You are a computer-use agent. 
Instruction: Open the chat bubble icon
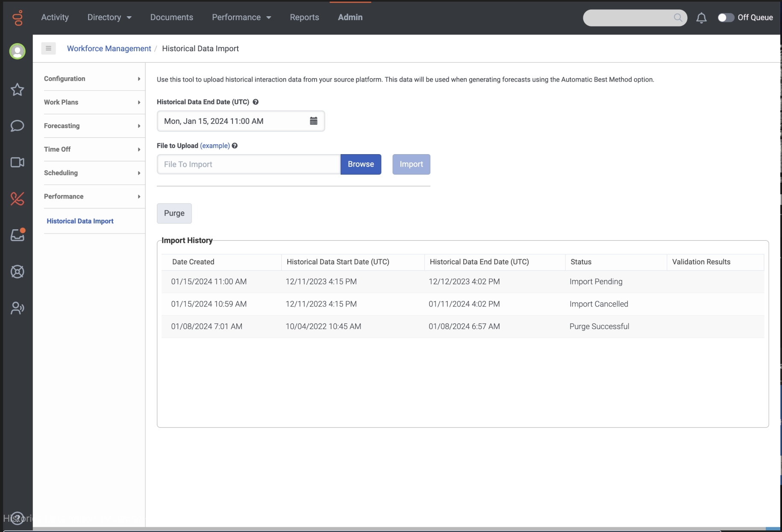(x=18, y=126)
